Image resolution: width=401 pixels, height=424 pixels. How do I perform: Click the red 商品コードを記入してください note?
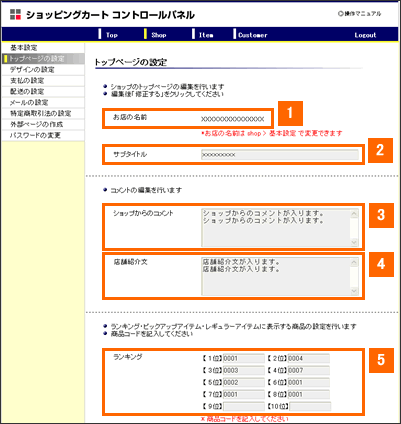pyautogui.click(x=245, y=419)
